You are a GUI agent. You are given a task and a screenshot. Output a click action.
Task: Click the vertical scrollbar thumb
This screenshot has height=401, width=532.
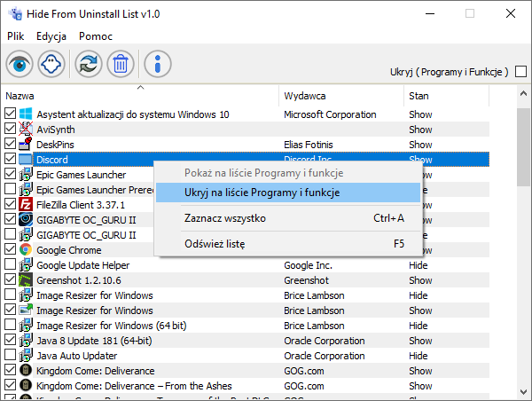(x=523, y=147)
